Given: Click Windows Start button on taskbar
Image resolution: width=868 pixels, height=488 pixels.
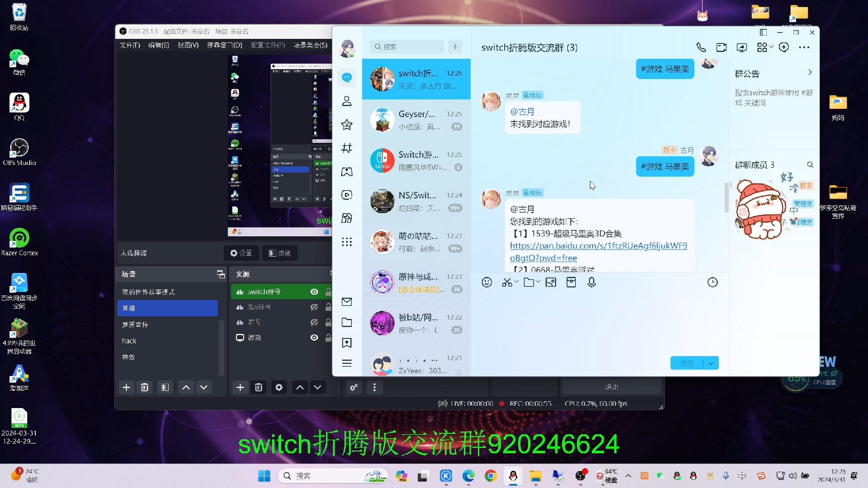Looking at the screenshot, I should [x=264, y=476].
